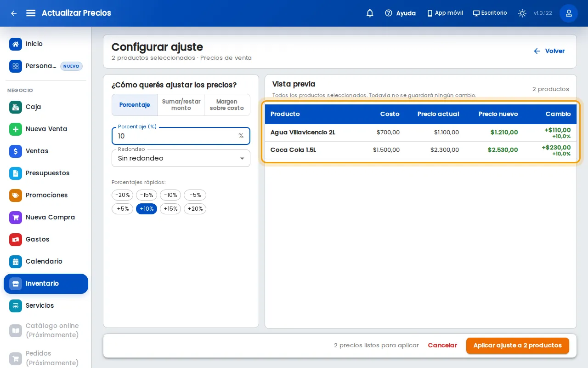Click the Promociones tag icon
The image size is (588, 368).
[x=16, y=195]
